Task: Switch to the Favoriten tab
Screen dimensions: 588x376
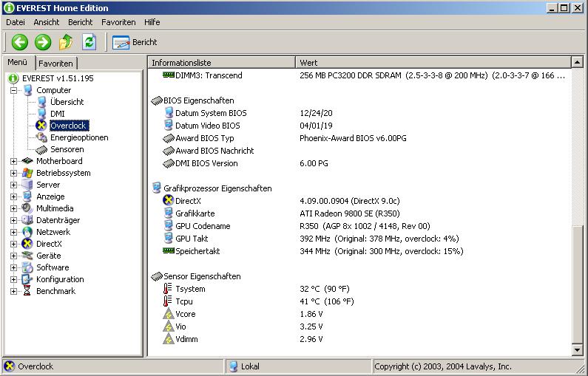Action: (56, 64)
